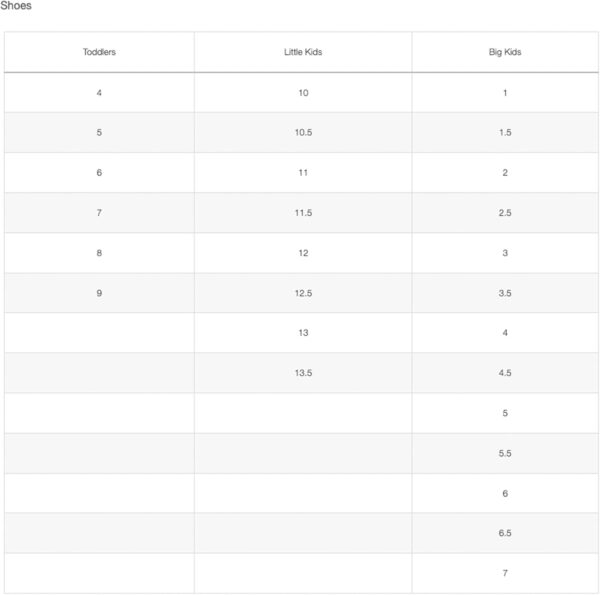Image resolution: width=600 pixels, height=595 pixels.
Task: Pick Big Kids size 4.5 cell
Action: pyautogui.click(x=505, y=373)
